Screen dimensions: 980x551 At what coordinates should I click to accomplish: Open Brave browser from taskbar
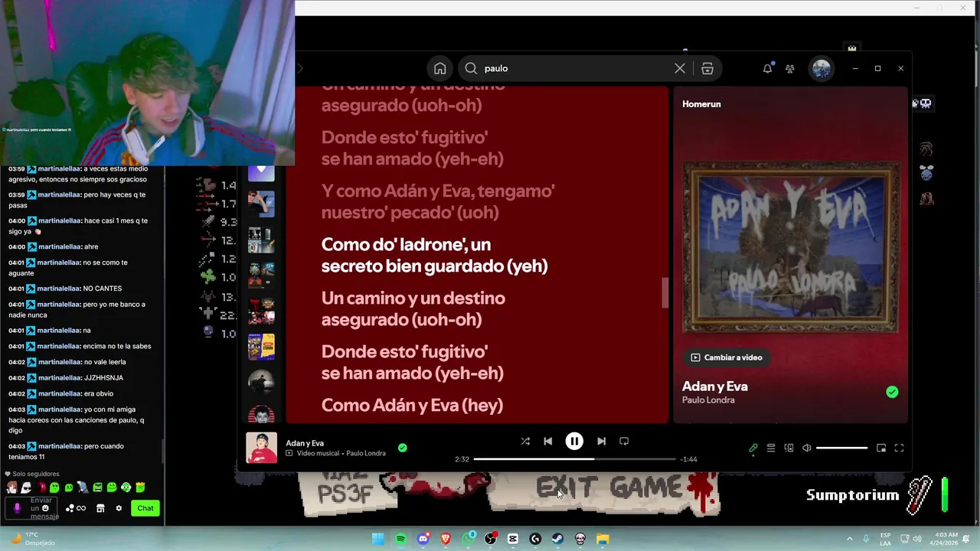[446, 539]
